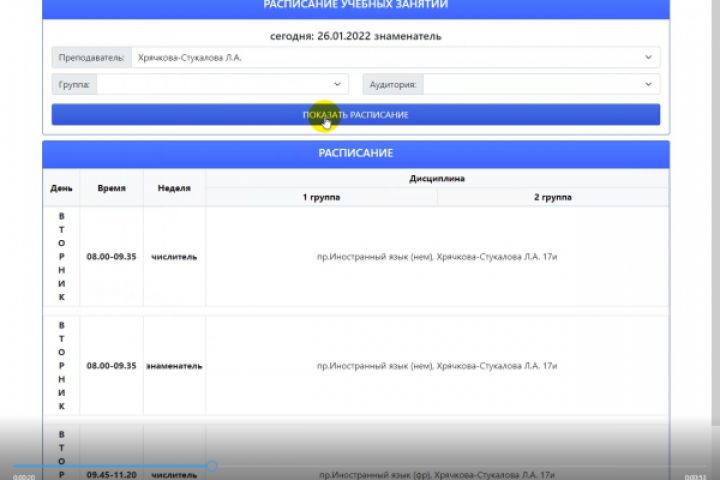
Task: Click the video progress bar handle
Action: (212, 466)
